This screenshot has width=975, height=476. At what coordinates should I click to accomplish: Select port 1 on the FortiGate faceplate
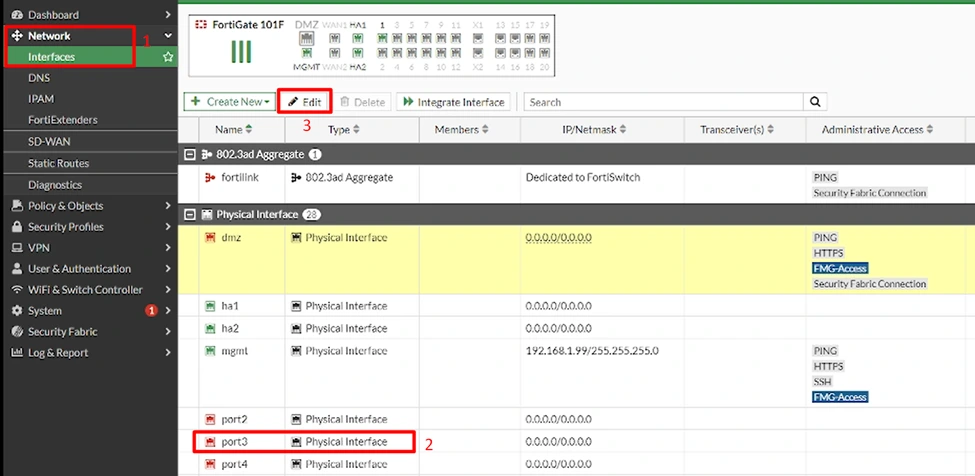click(x=382, y=38)
